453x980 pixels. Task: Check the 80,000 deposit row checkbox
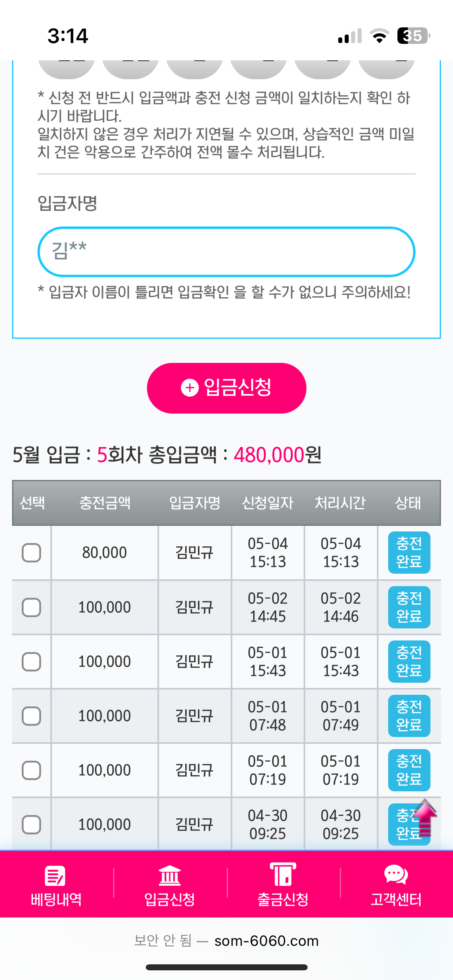click(31, 553)
